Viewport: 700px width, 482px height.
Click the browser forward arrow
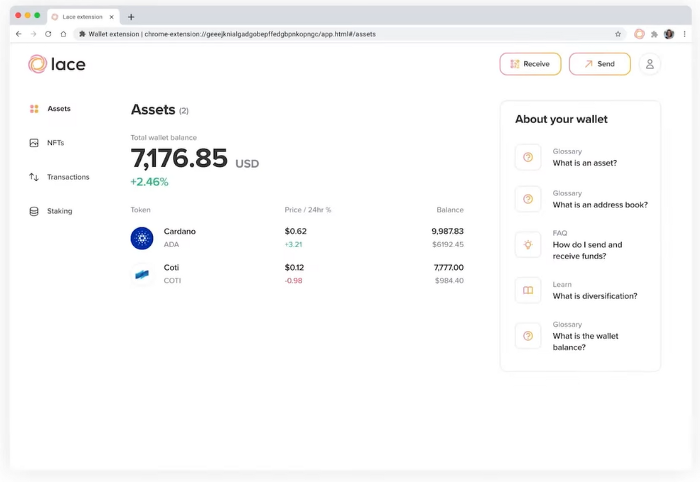pos(33,34)
